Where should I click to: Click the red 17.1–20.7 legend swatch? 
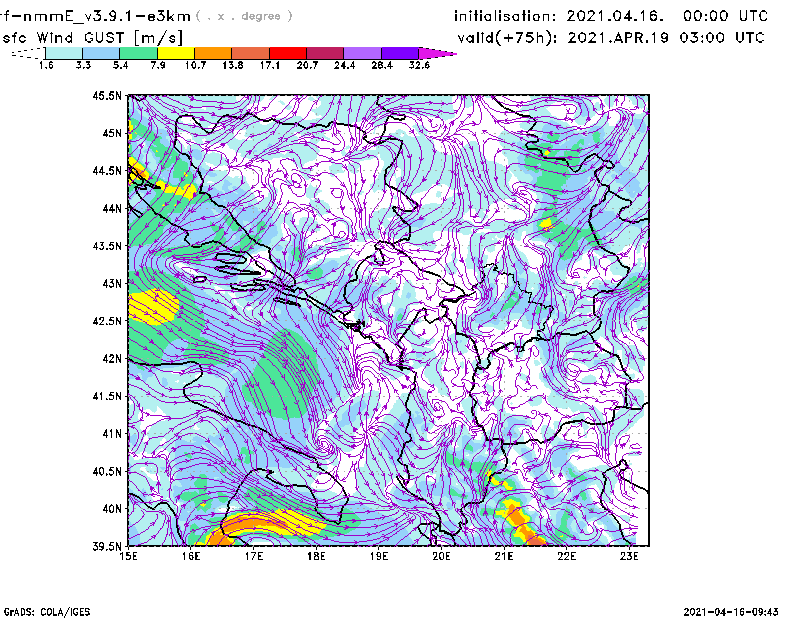(x=288, y=53)
